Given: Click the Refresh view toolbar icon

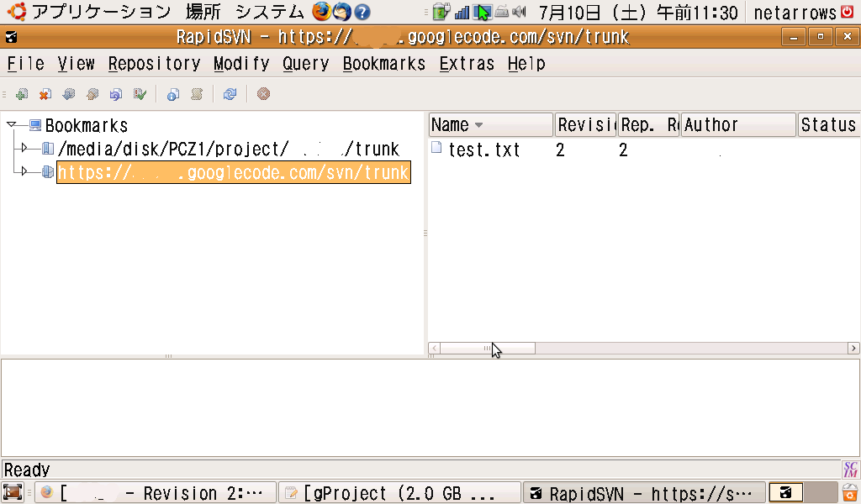Looking at the screenshot, I should [230, 94].
